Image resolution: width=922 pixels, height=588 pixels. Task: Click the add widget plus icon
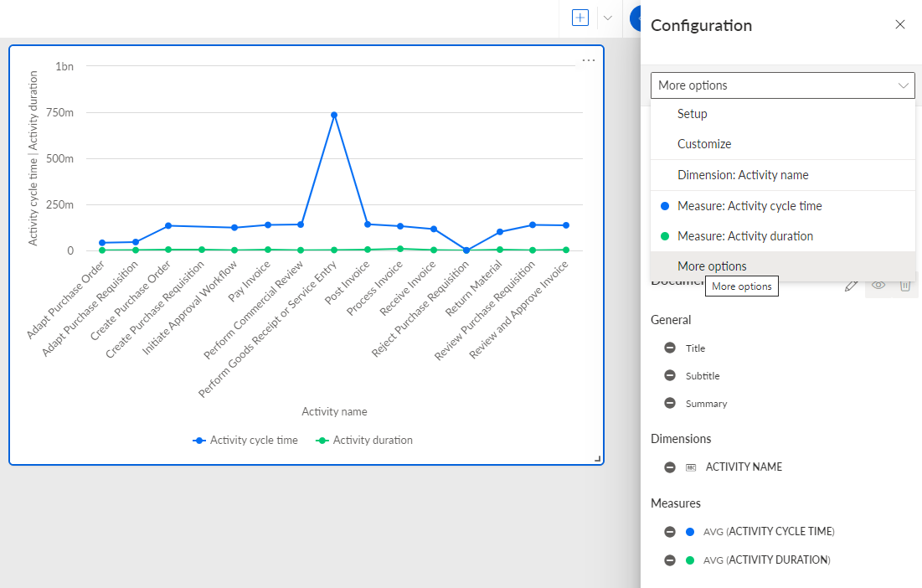click(x=579, y=18)
